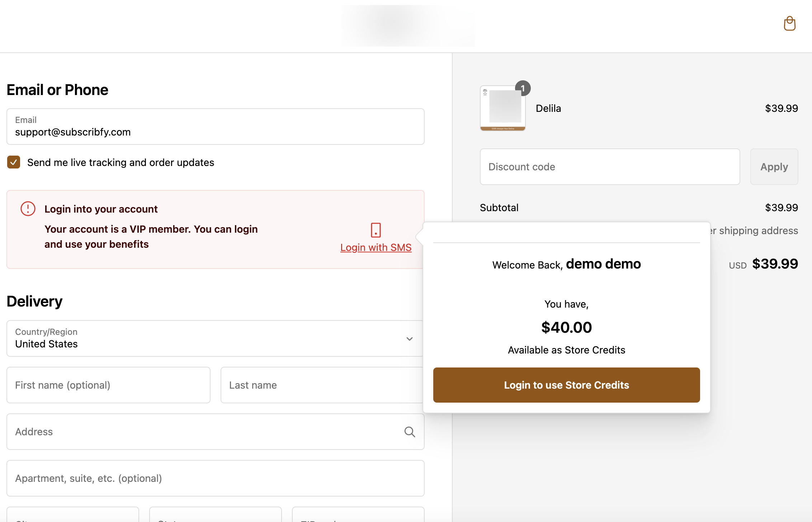Select the Login with SMS link
812x522 pixels.
click(x=376, y=247)
